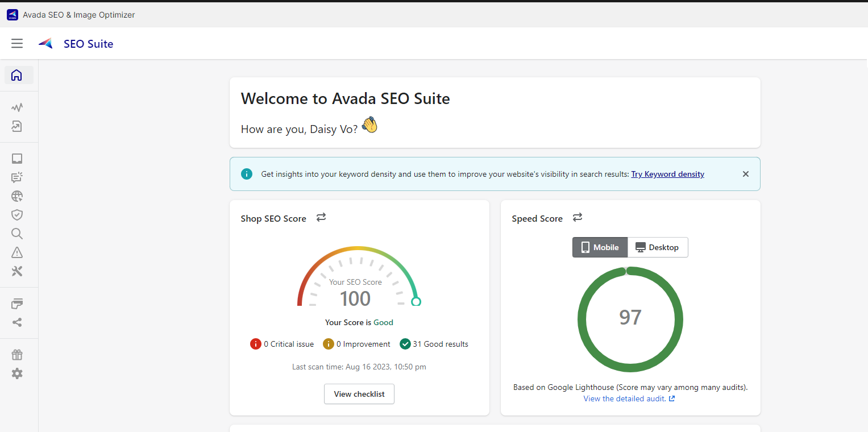Screen dimensions: 868x432
Task: Open the hamburger navigation menu
Action: pyautogui.click(x=17, y=44)
